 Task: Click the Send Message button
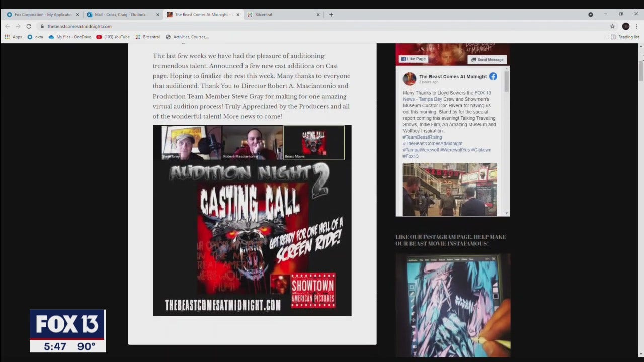487,59
